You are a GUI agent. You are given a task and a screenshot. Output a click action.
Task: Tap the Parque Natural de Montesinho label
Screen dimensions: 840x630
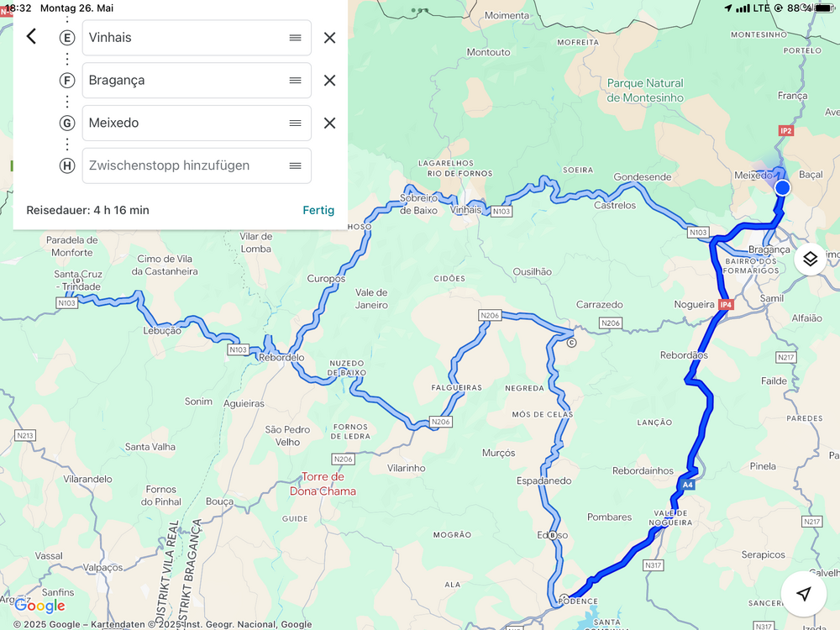645,90
